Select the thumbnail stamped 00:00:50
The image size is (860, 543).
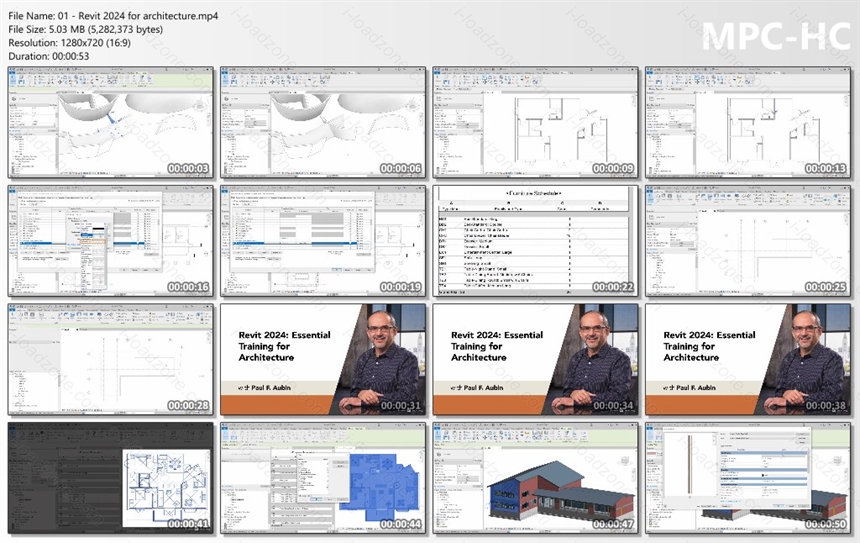pos(748,478)
